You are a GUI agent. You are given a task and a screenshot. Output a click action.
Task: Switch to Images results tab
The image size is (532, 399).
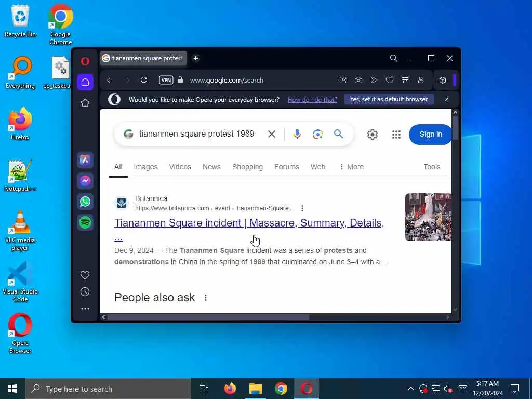[145, 167]
